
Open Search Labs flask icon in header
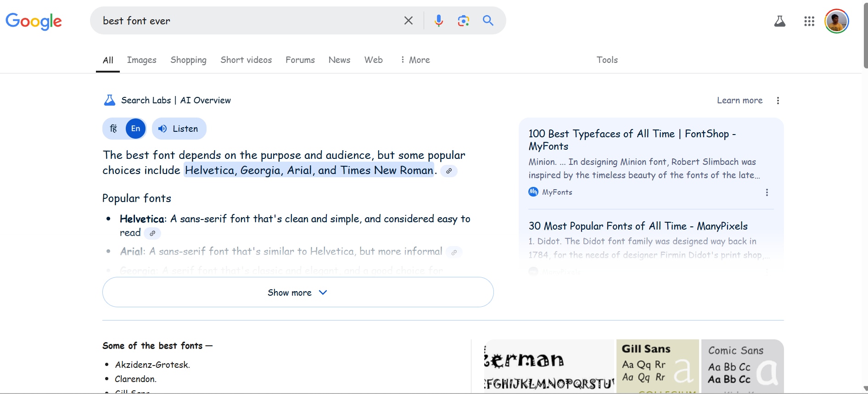click(x=779, y=21)
